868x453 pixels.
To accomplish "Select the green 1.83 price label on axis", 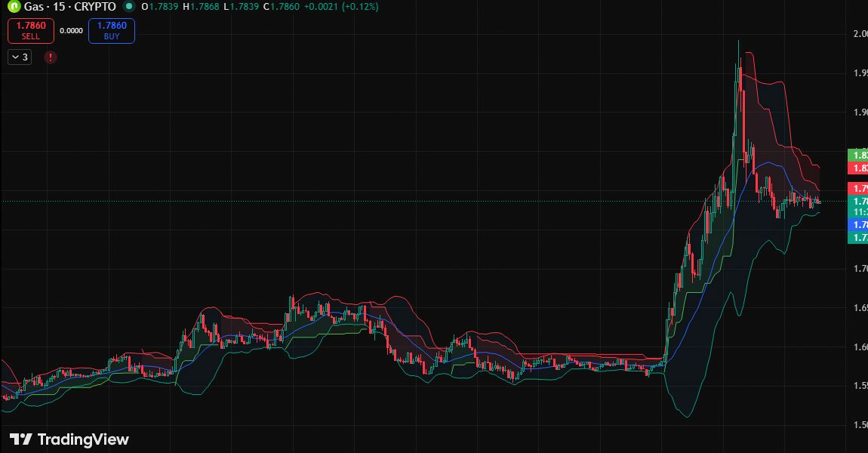I will [858, 155].
